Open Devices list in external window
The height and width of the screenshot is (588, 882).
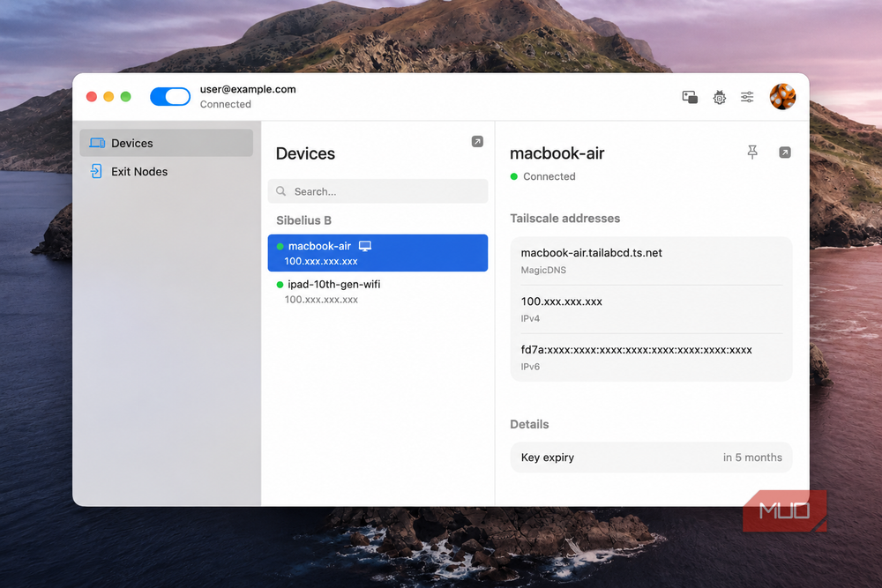(x=477, y=142)
